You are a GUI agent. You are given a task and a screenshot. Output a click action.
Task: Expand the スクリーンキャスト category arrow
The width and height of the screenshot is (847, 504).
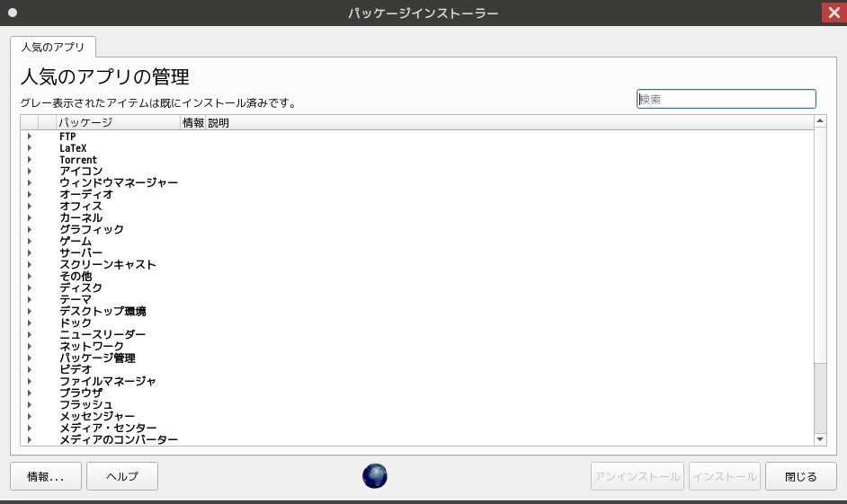tap(29, 264)
